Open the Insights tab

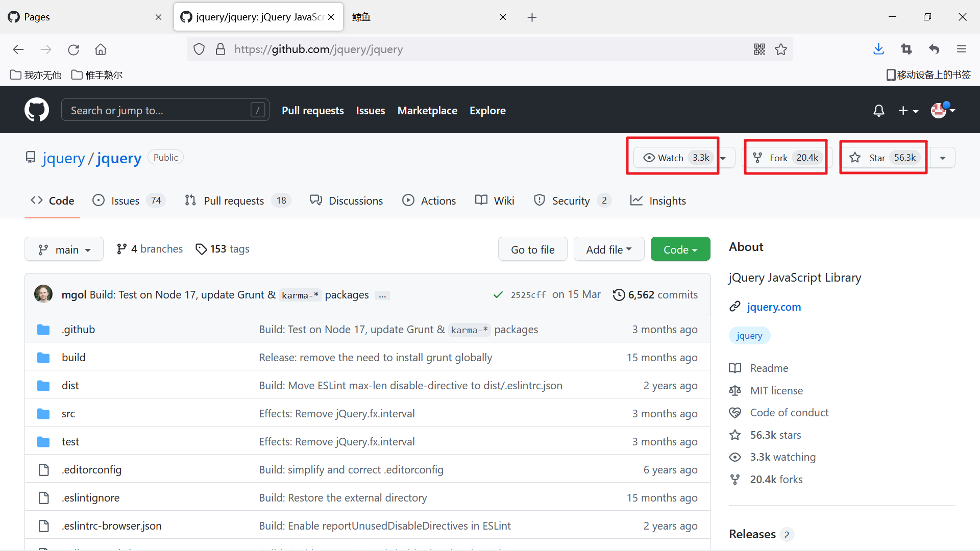click(x=658, y=201)
